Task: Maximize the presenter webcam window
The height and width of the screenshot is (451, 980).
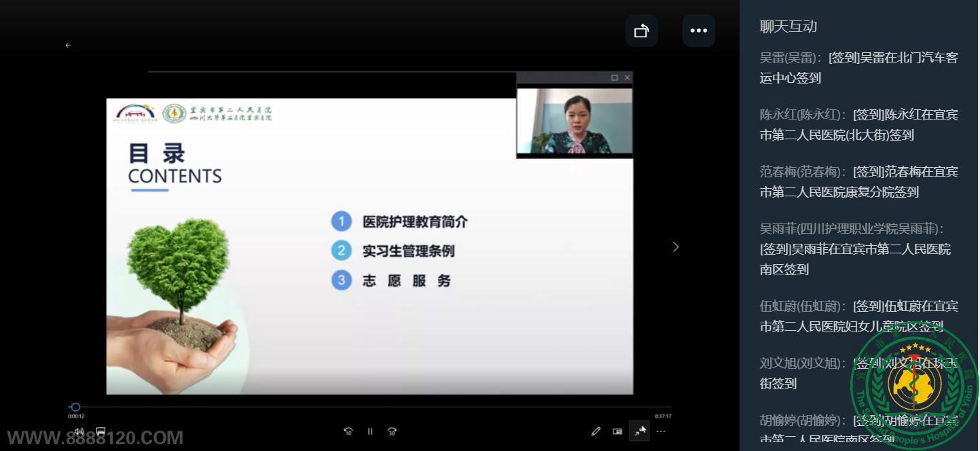Action: click(x=615, y=78)
